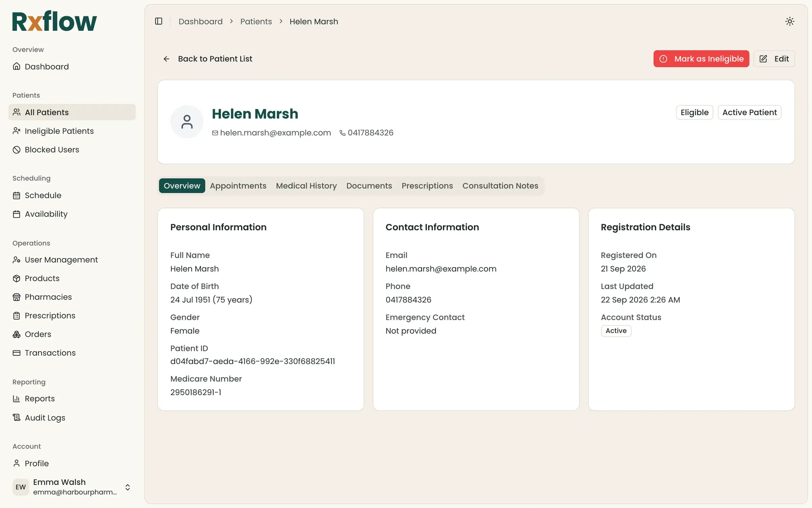
Task: Switch theme with the sun icon
Action: [790, 21]
